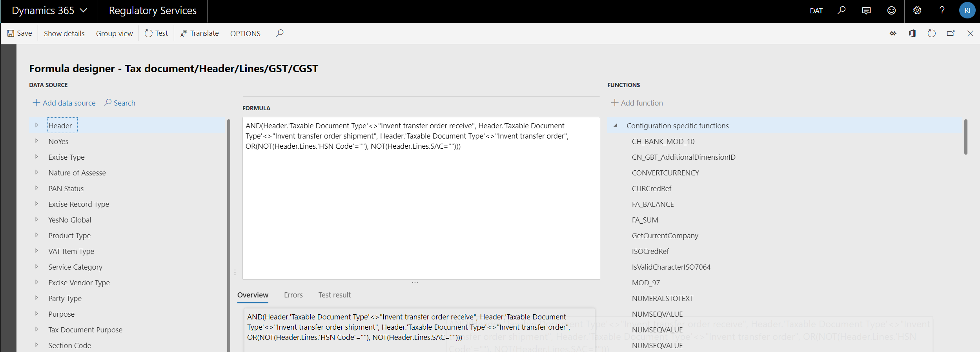Expand the Excise Type node
This screenshot has height=352, width=980.
point(37,157)
